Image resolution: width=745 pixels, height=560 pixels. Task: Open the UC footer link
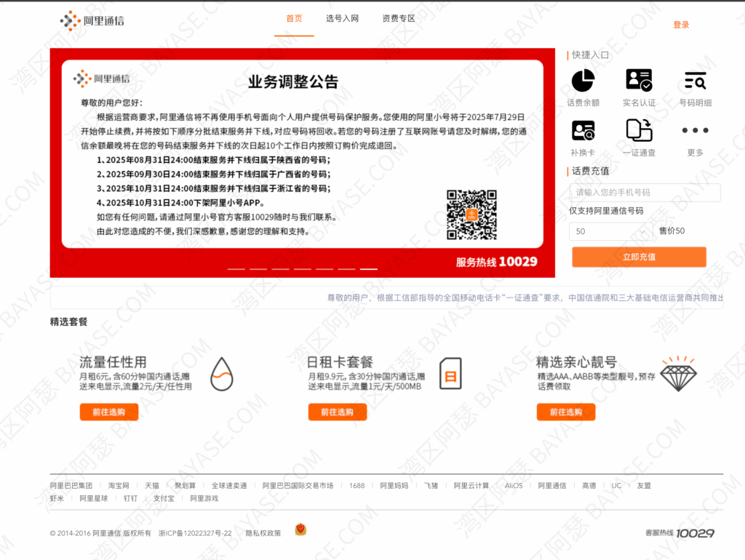click(x=616, y=485)
